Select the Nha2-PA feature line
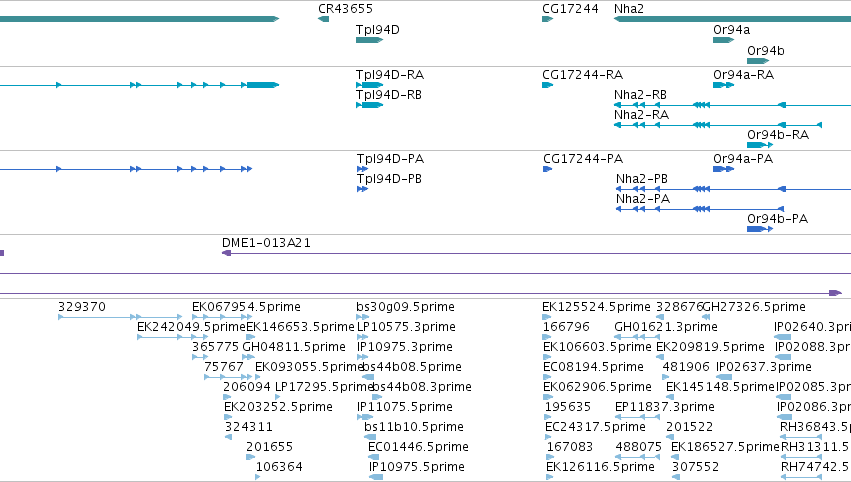Screen dimensions: 851x482 coord(700,209)
